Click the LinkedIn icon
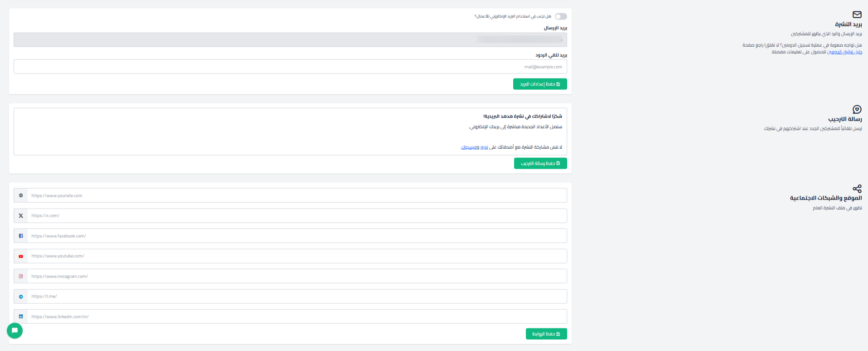 (x=21, y=317)
